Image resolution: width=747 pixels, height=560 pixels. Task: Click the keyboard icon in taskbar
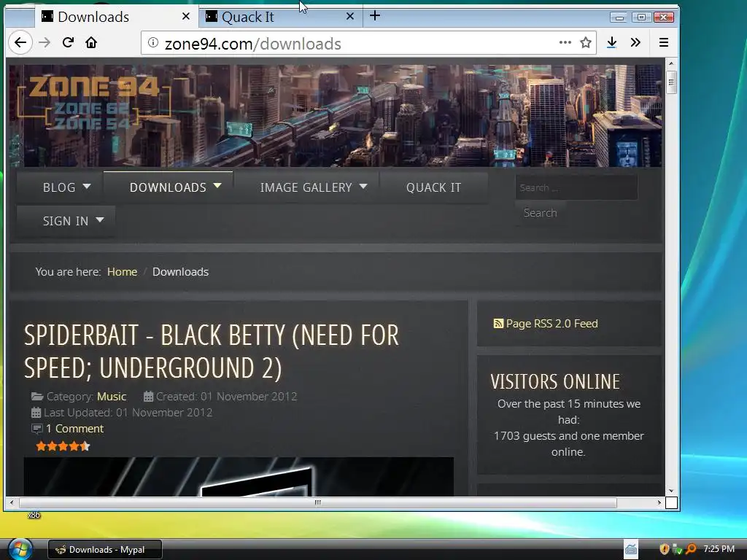coord(631,550)
